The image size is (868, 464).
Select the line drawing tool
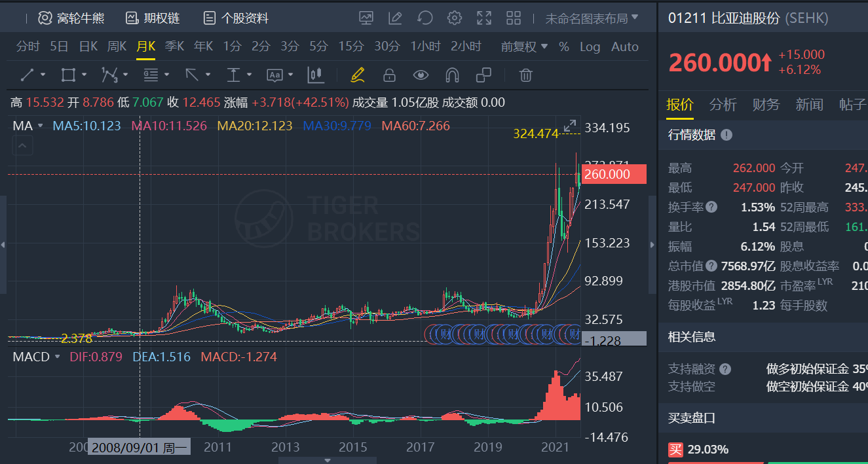point(28,75)
